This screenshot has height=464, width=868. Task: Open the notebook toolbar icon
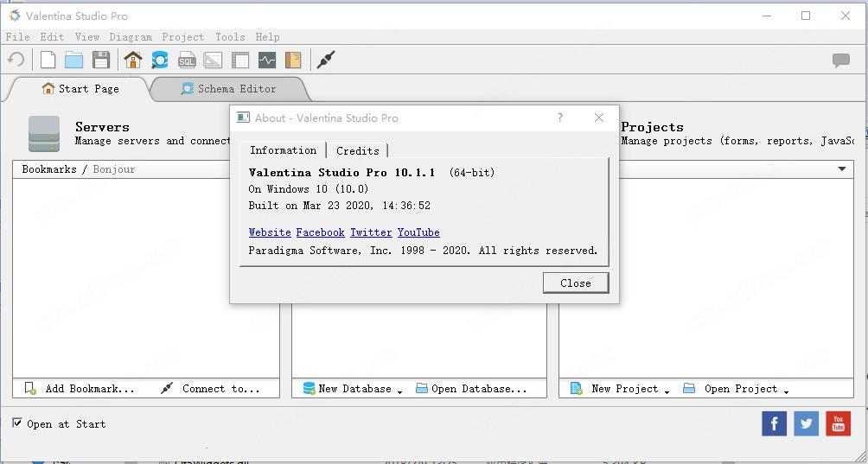[293, 60]
